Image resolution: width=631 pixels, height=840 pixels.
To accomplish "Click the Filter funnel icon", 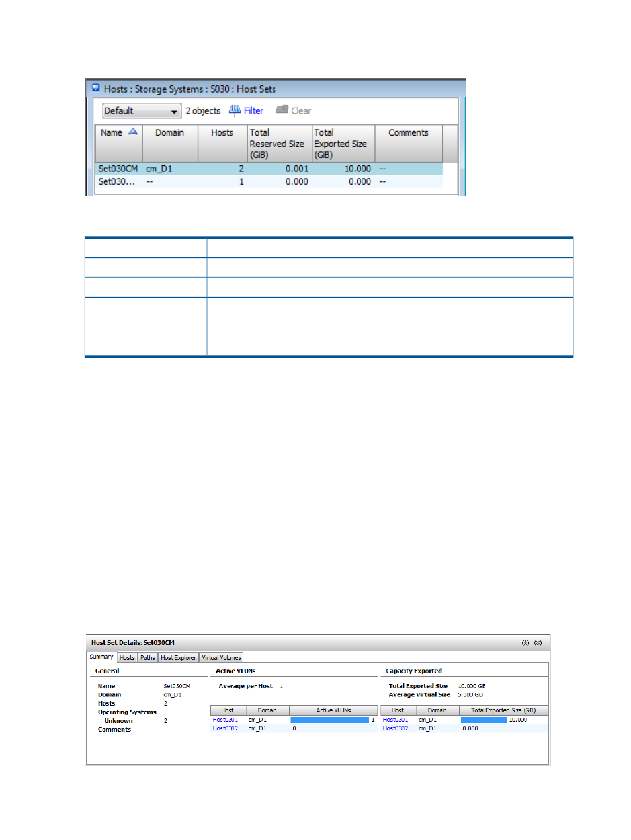I will click(234, 110).
